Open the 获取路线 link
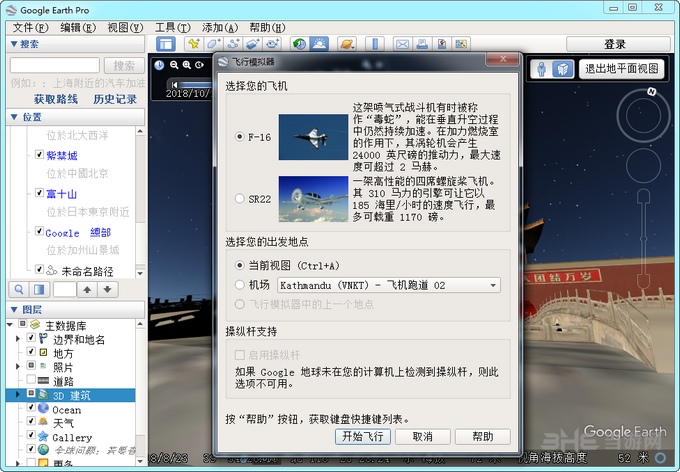680x472 pixels. pyautogui.click(x=56, y=99)
